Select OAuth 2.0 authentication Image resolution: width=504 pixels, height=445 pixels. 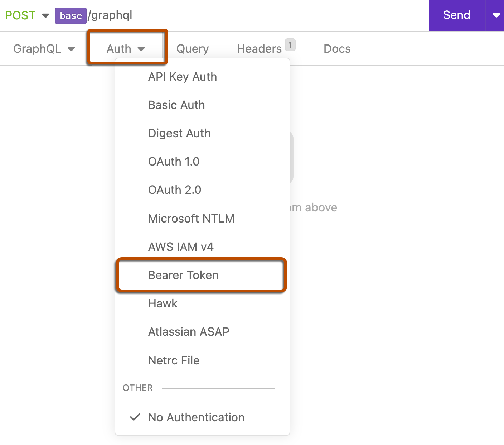(175, 190)
